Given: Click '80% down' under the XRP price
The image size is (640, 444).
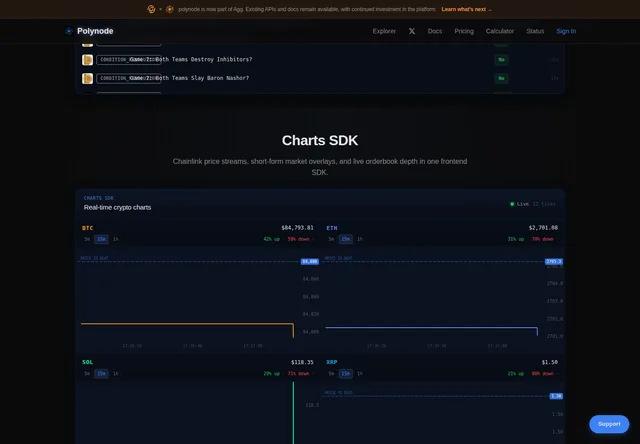Looking at the screenshot, I should [542, 373].
